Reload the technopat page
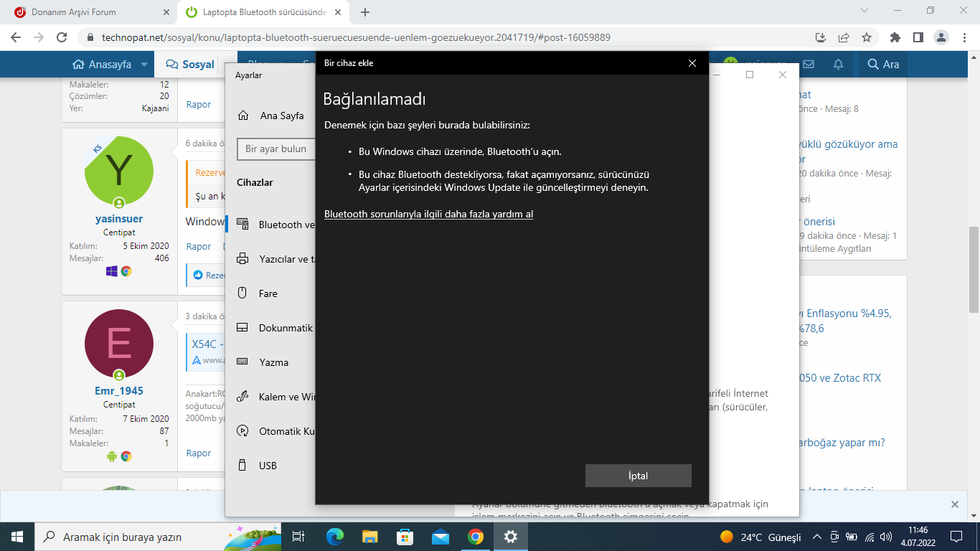 click(62, 37)
